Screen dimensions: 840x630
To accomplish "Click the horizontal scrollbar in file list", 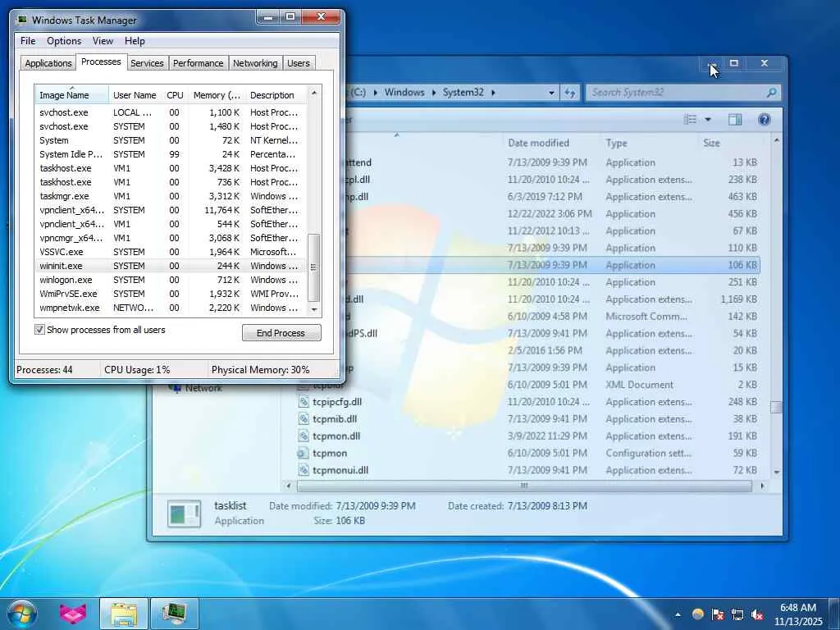I will pyautogui.click(x=525, y=486).
